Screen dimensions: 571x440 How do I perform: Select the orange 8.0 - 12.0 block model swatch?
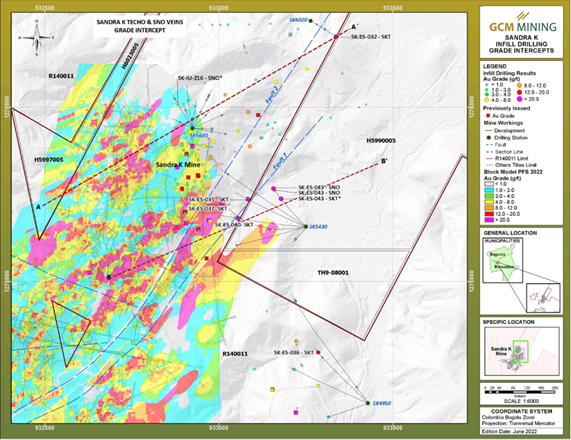[489, 208]
